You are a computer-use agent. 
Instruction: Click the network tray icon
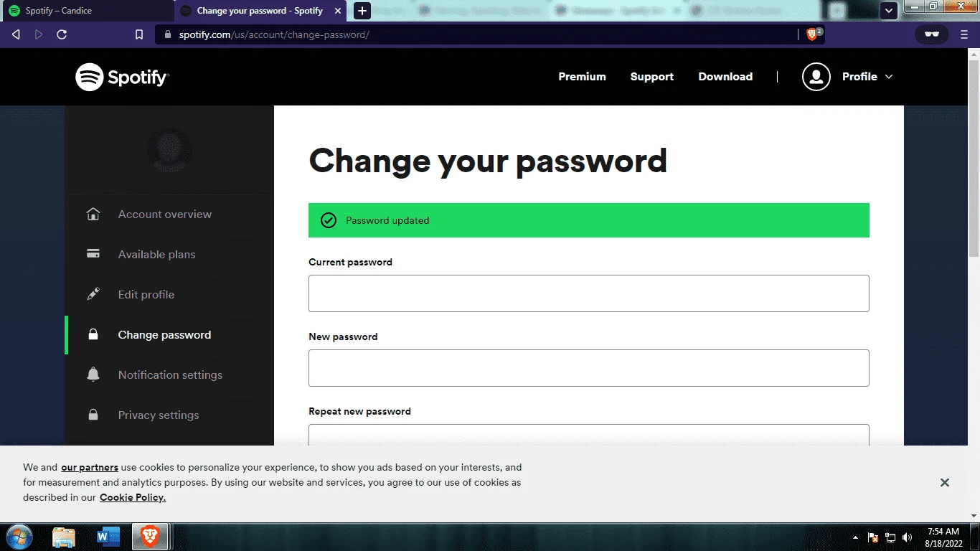(890, 537)
